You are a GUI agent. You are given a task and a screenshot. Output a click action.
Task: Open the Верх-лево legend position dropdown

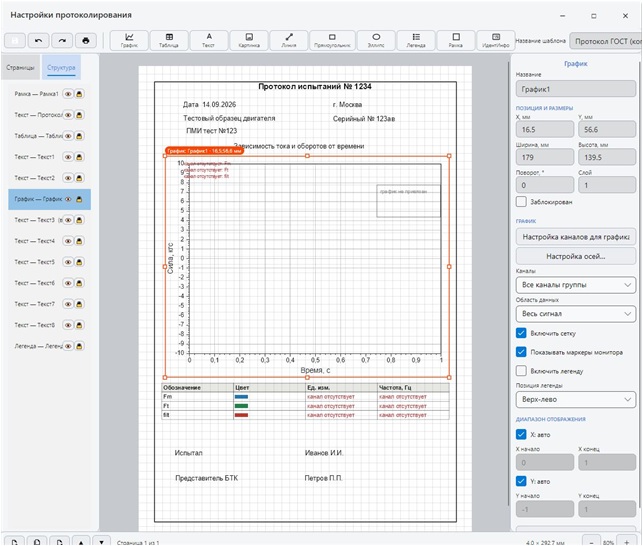coord(576,399)
